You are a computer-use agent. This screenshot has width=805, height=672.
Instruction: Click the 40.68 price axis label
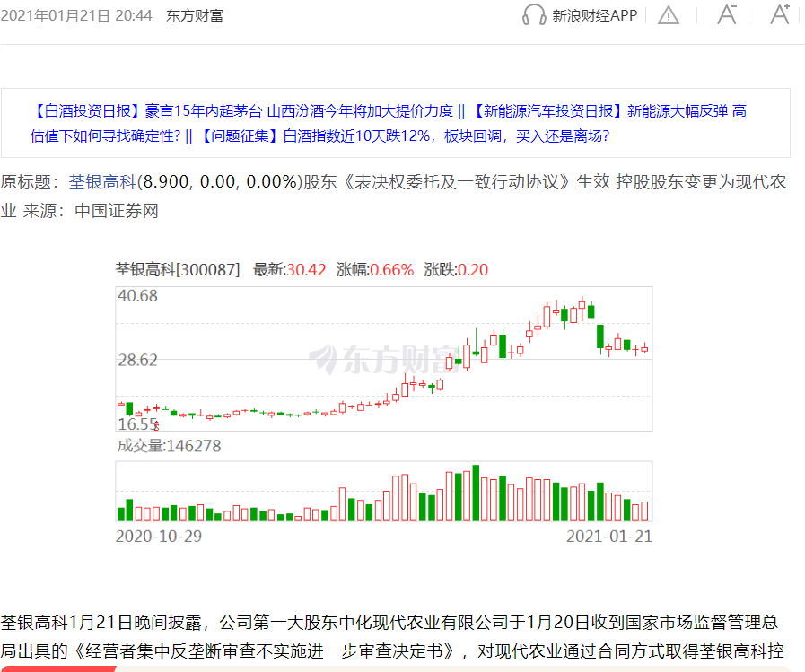[137, 296]
